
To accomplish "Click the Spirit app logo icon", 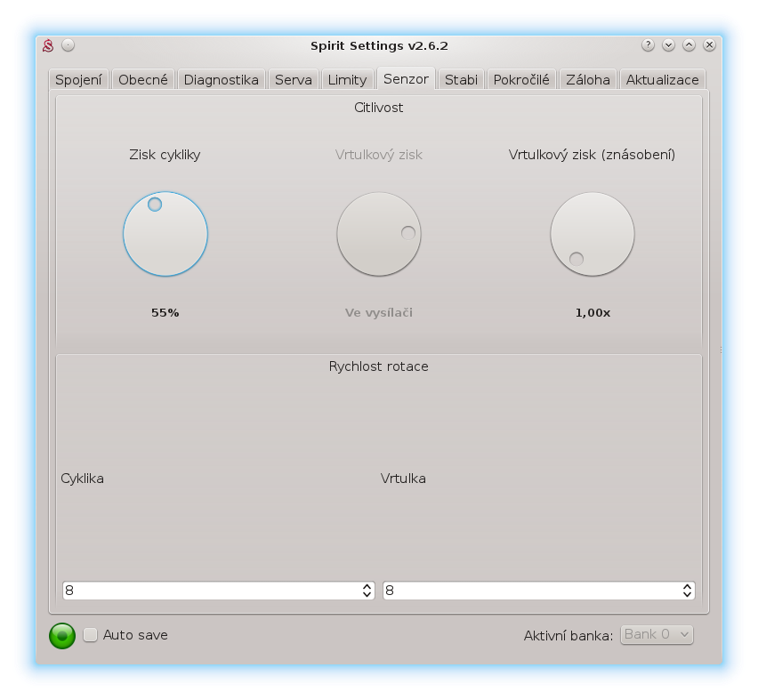I will coord(49,45).
